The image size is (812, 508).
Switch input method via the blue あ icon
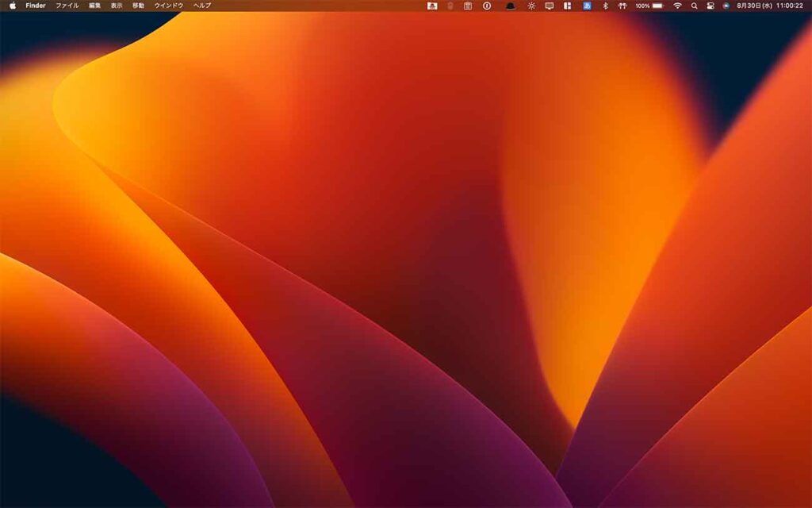pyautogui.click(x=587, y=7)
